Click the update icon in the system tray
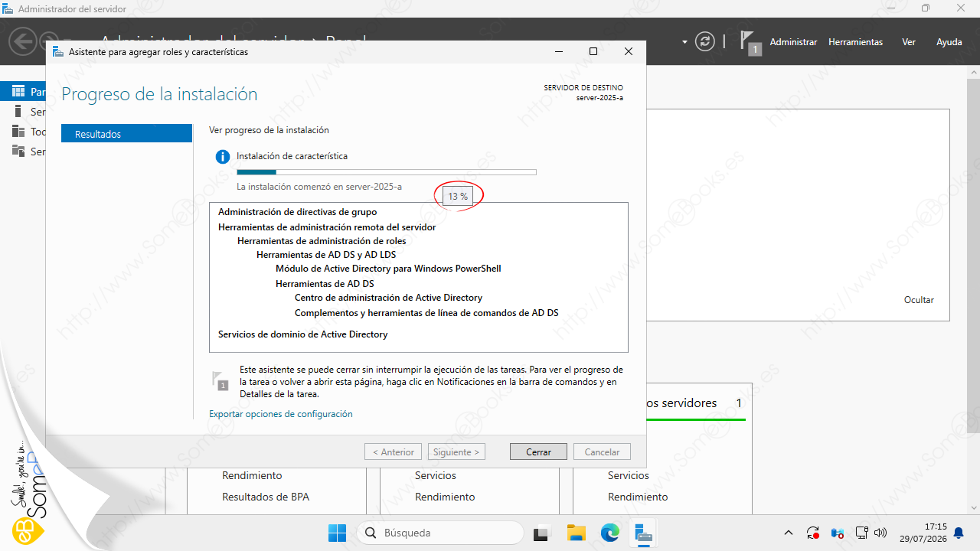The height and width of the screenshot is (551, 980). click(x=813, y=533)
